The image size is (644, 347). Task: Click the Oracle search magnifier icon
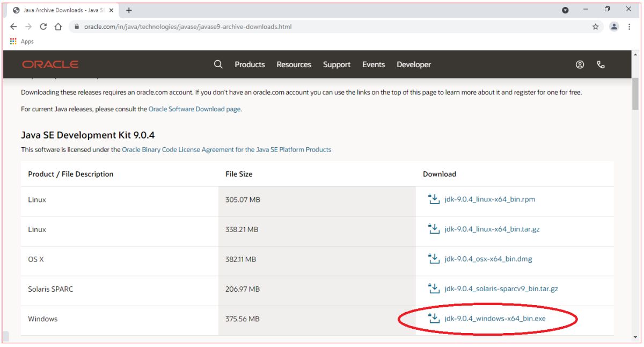tap(218, 64)
